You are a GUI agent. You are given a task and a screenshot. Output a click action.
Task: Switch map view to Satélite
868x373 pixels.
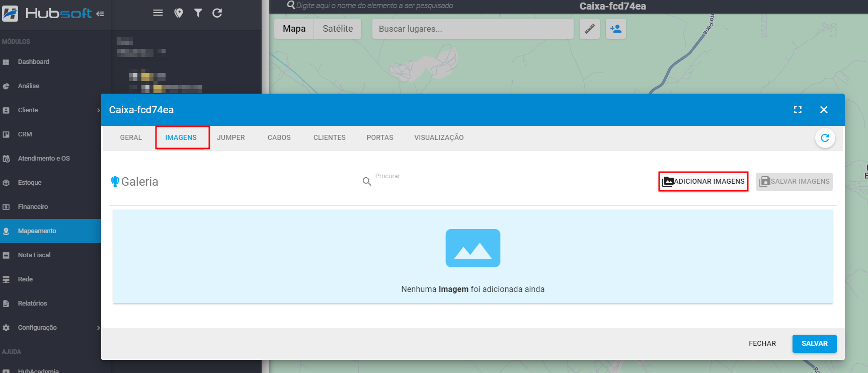tap(338, 29)
